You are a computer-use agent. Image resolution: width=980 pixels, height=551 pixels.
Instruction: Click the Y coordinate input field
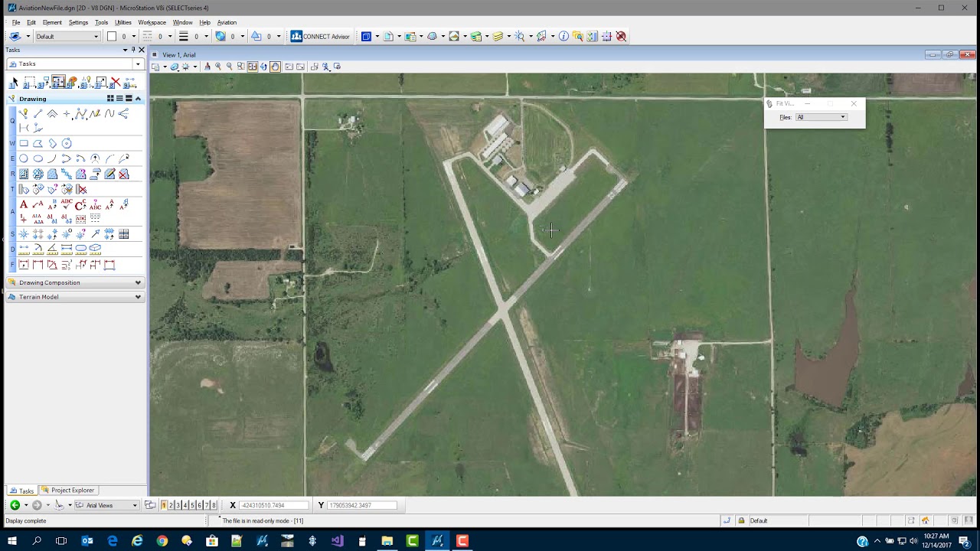click(x=362, y=505)
